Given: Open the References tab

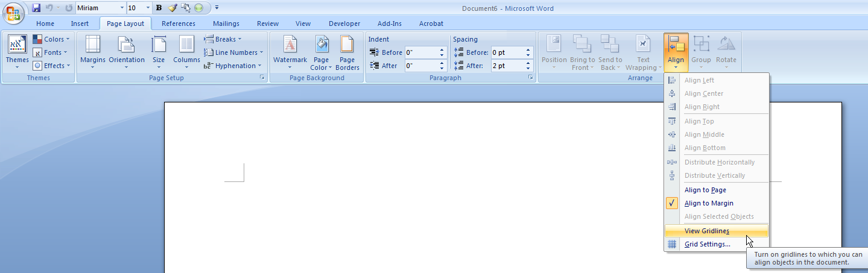Looking at the screenshot, I should coord(179,24).
